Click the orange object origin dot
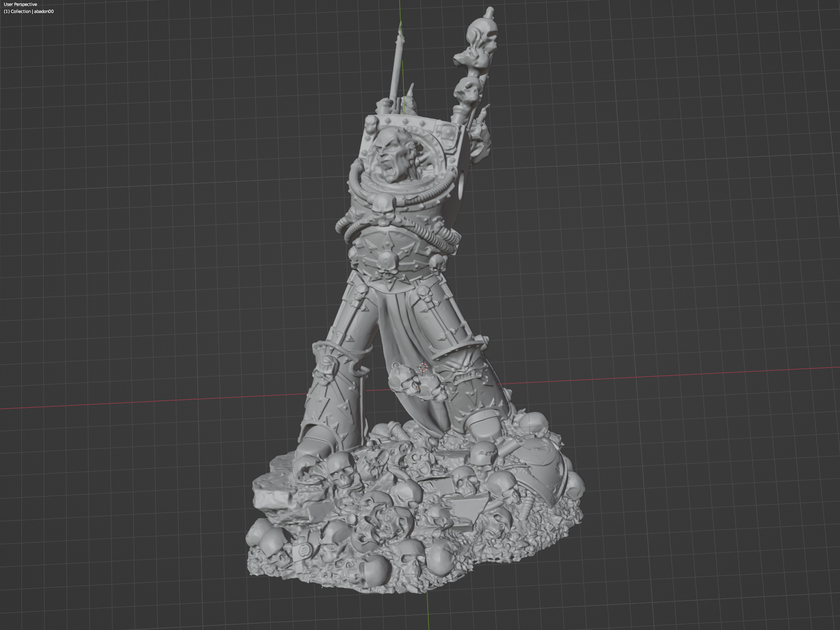 tap(418, 388)
